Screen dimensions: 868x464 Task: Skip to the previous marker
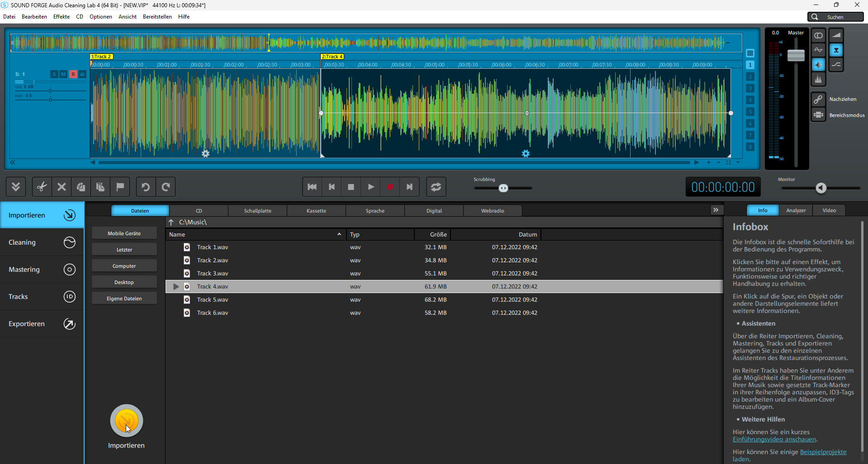click(x=332, y=187)
